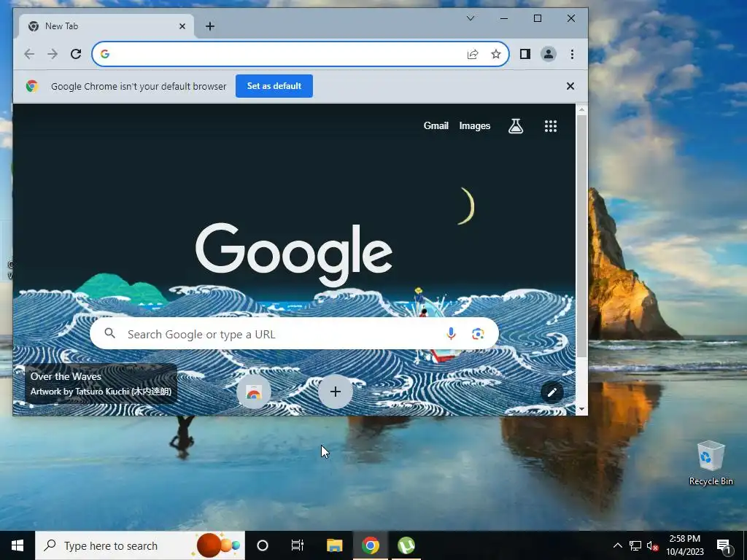Viewport: 747px width, 560px height.
Task: Add a shortcut with the plus tile
Action: pos(336,392)
